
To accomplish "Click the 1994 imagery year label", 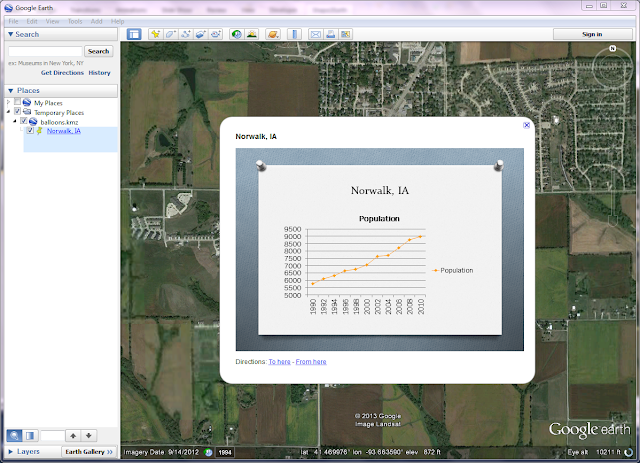I will 225,452.
